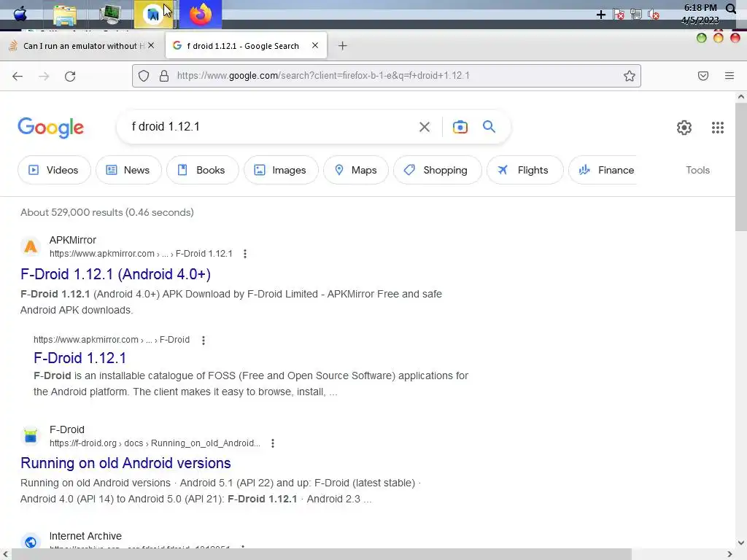Open Google quick settings gear
747x560 pixels.
pos(684,128)
